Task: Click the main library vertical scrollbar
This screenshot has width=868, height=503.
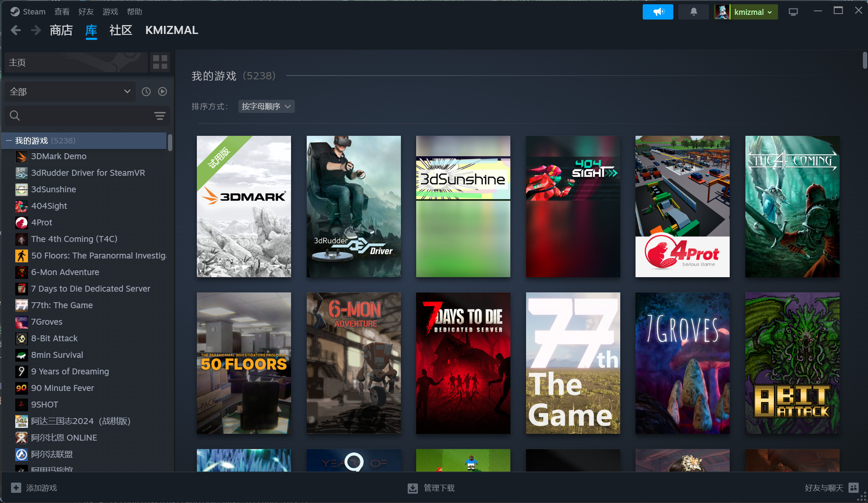Action: pyautogui.click(x=865, y=60)
